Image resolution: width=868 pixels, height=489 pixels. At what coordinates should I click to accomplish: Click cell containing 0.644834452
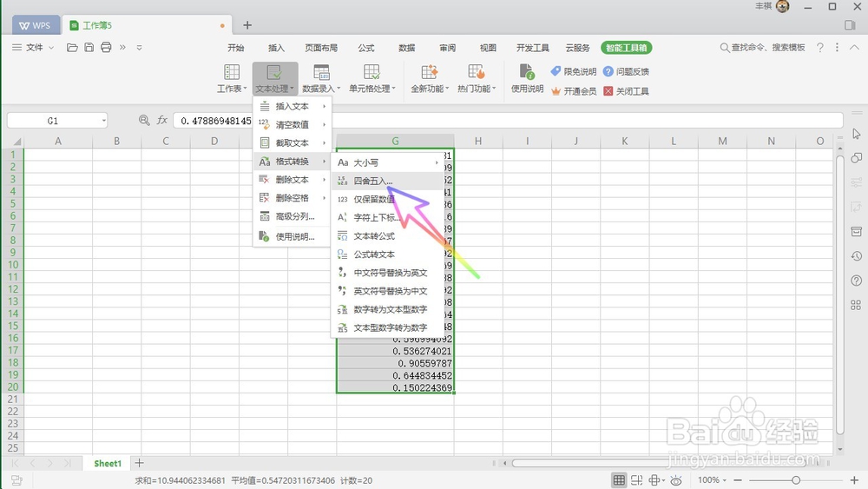[395, 375]
